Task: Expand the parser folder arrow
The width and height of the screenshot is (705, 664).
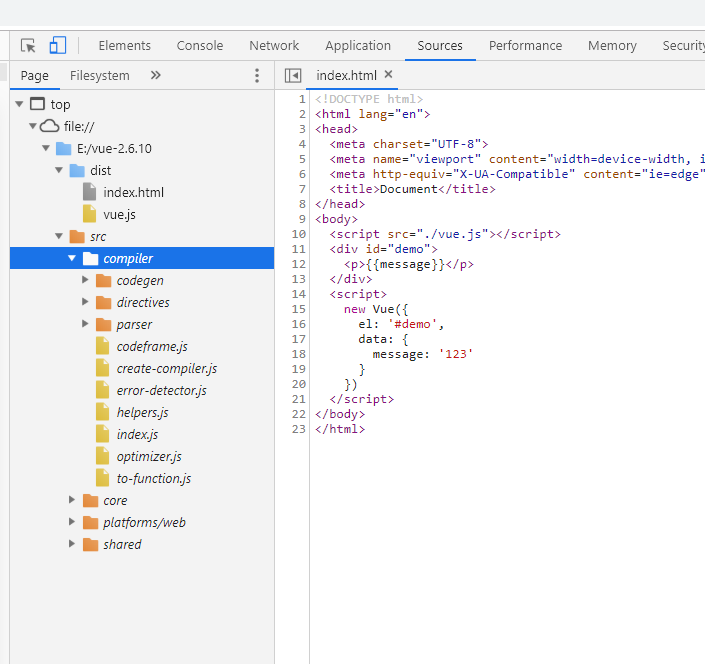Action: [85, 324]
